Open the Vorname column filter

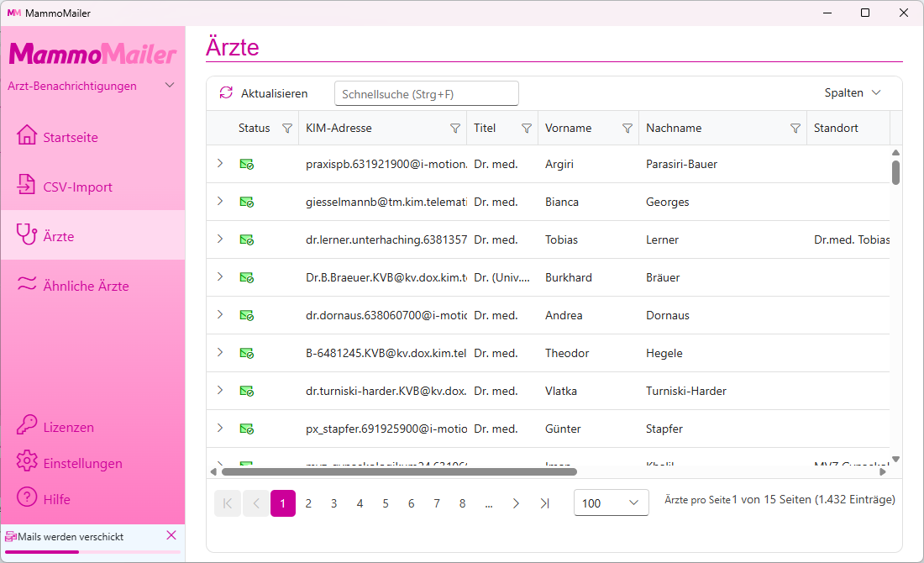click(627, 129)
